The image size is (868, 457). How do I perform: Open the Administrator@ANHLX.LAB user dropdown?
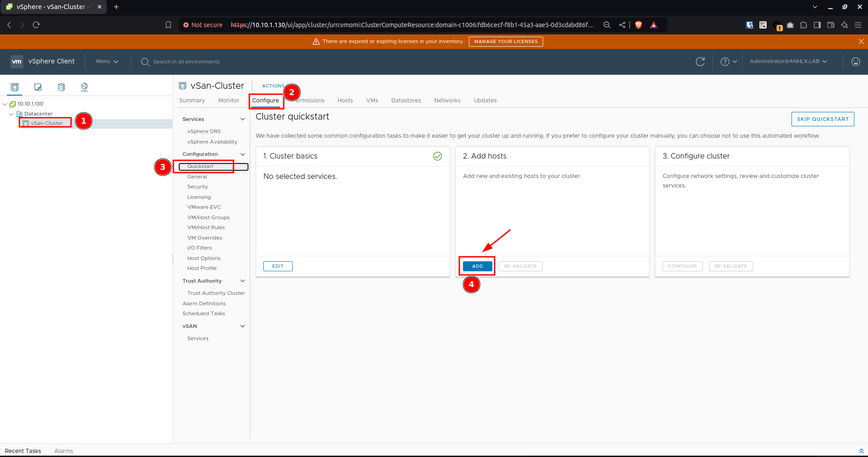point(788,61)
